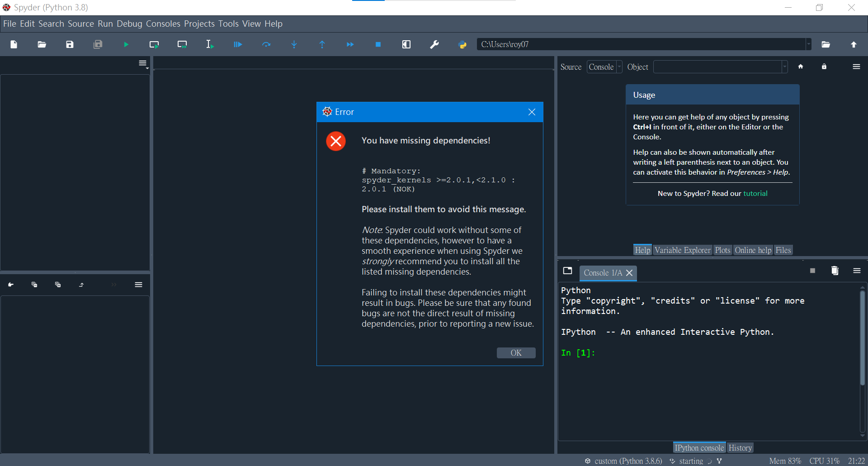Interrupt the kernel with the square icon

click(812, 271)
